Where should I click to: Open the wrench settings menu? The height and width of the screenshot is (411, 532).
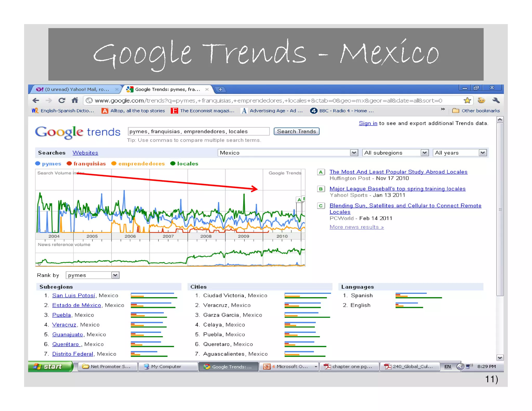pyautogui.click(x=496, y=100)
